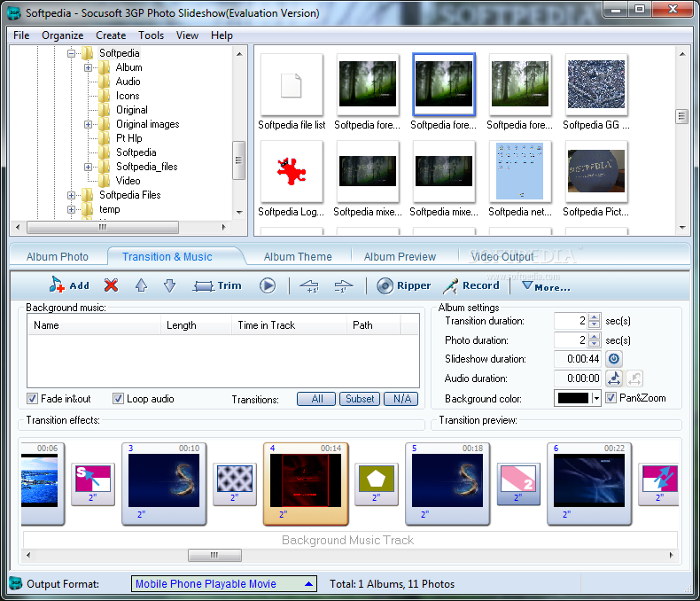
Task: Click the -1 sync icon
Action: coord(343,286)
